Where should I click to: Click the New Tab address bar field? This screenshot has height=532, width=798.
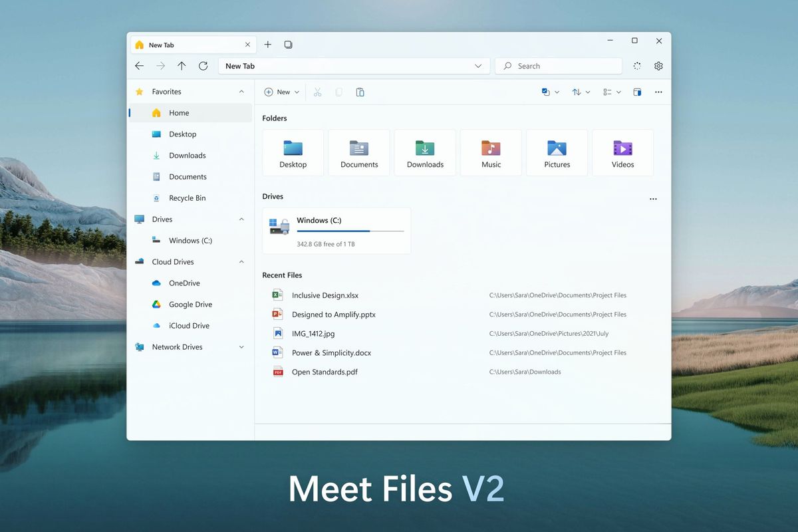coord(354,66)
